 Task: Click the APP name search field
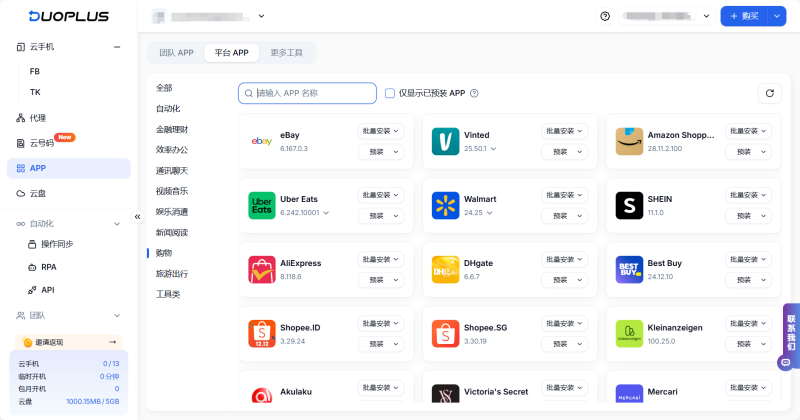click(307, 93)
